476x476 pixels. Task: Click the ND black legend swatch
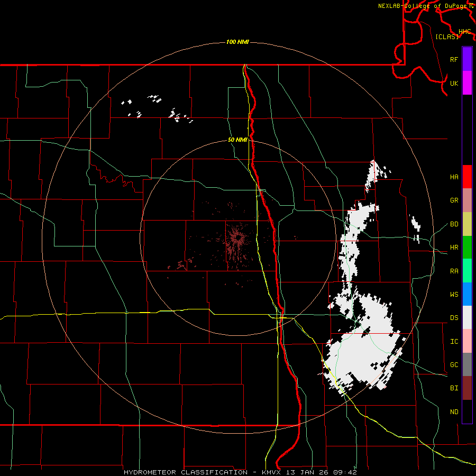(467, 411)
